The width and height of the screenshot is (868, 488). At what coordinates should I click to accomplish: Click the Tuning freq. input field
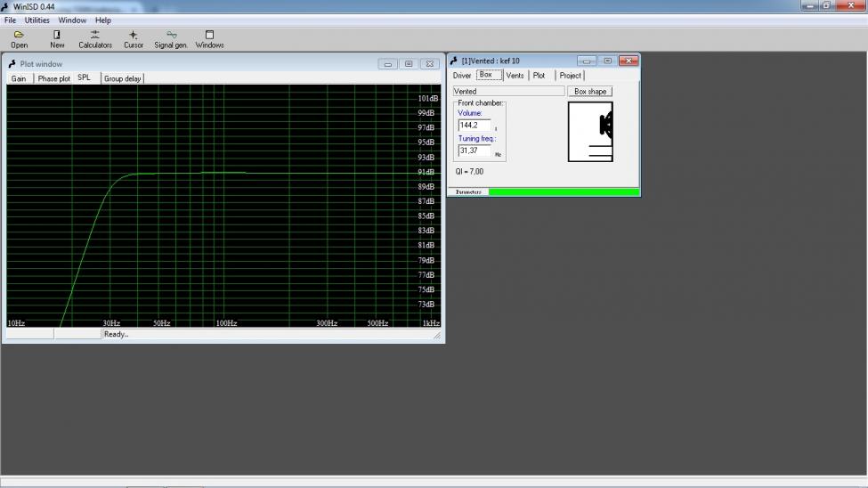coord(475,150)
